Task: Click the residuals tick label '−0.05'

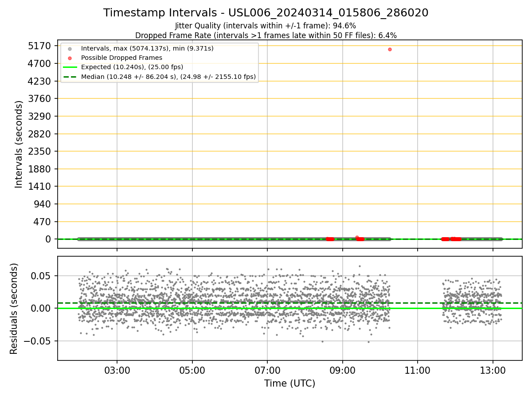Action: coord(38,341)
